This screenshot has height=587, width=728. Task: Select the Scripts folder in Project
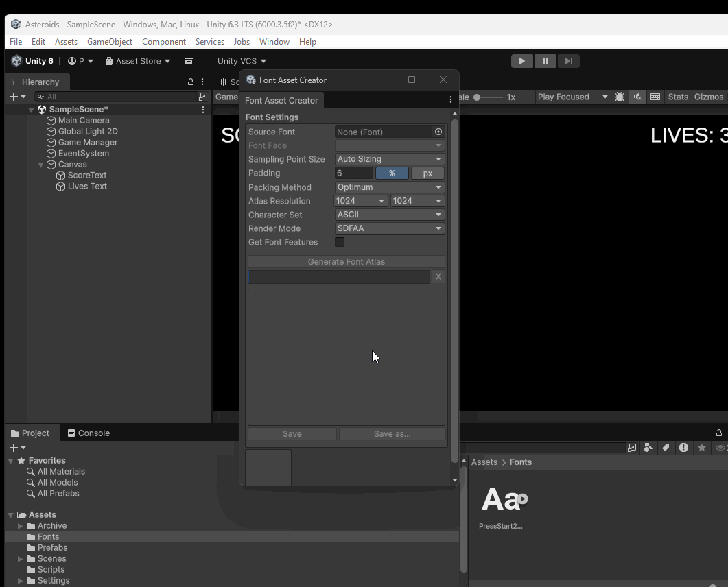[x=46, y=570]
